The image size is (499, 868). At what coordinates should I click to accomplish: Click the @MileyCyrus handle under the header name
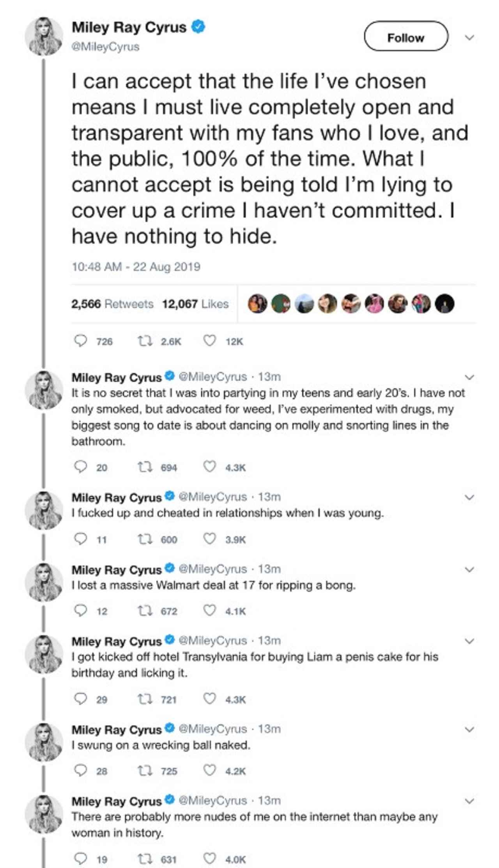click(x=105, y=47)
